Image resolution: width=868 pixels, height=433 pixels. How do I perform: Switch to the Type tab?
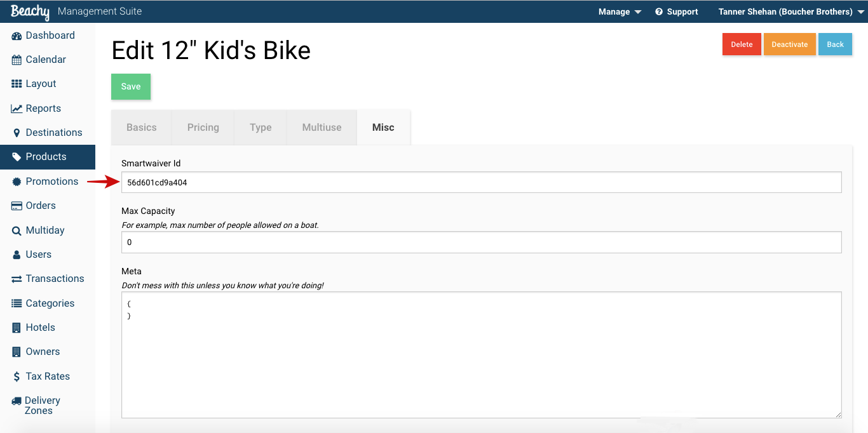(x=261, y=128)
